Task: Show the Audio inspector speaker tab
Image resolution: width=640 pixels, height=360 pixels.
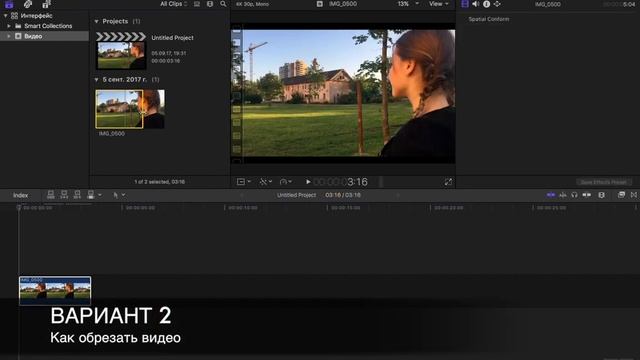Action: (476, 4)
